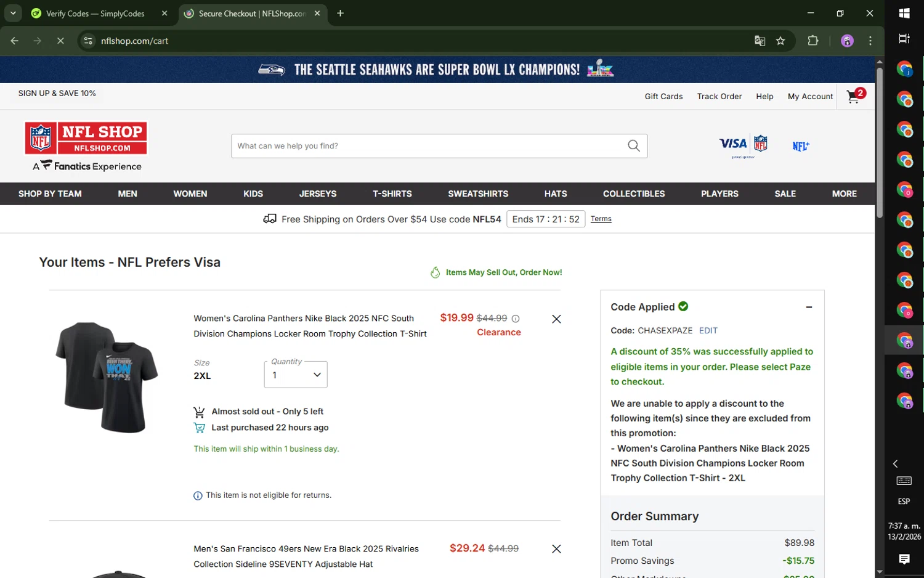
Task: Open the Windows Start button
Action: click(x=904, y=13)
